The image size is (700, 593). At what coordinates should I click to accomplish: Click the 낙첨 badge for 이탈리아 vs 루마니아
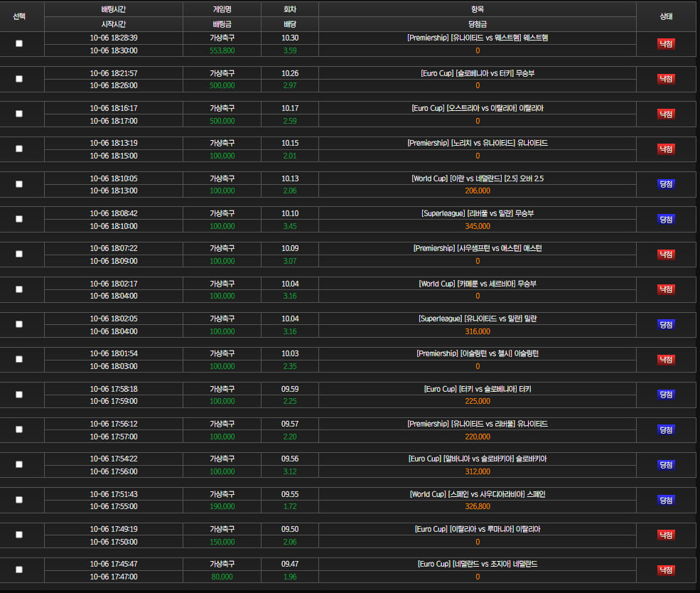(666, 535)
